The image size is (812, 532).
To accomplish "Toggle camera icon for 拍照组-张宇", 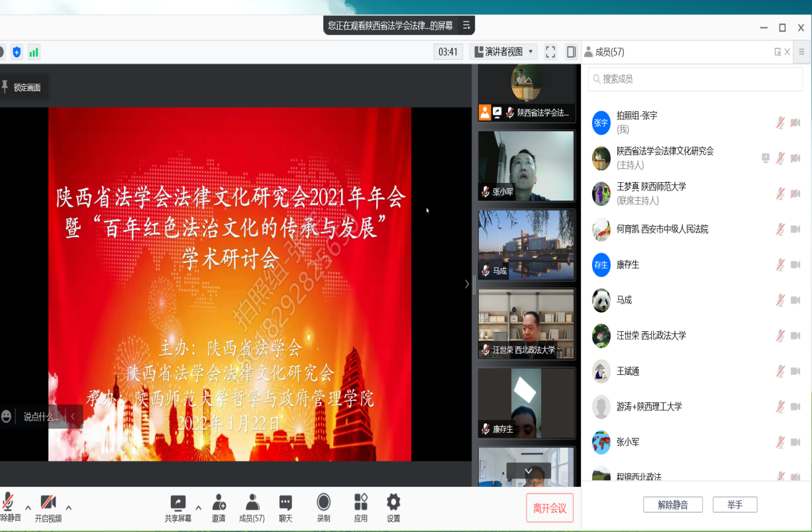I will click(x=795, y=123).
